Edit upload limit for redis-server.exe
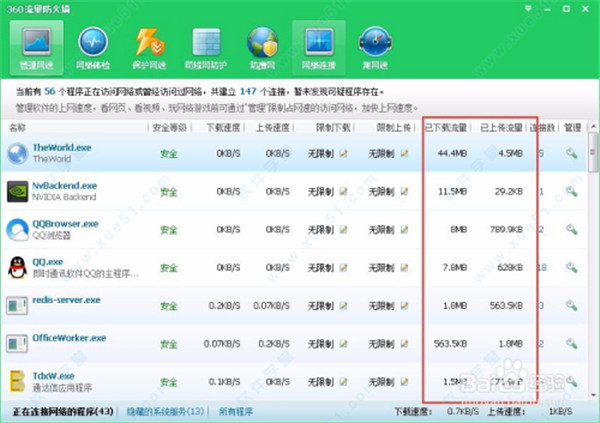The height and width of the screenshot is (423, 600). coord(404,306)
